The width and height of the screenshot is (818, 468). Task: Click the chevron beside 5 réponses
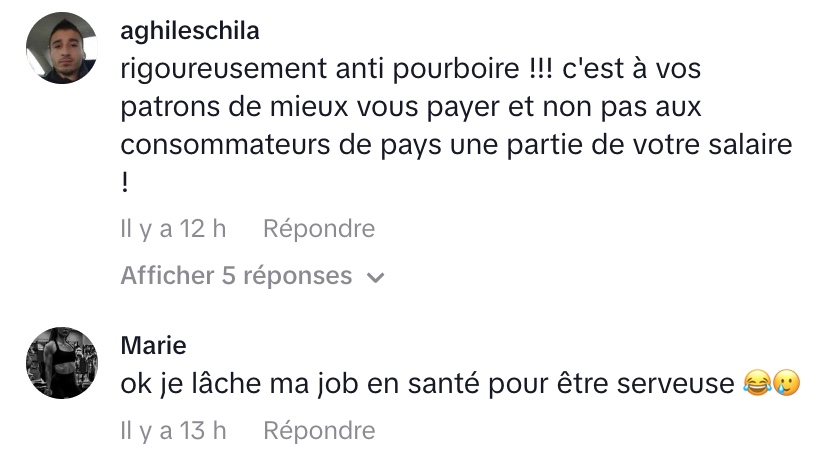point(376,277)
